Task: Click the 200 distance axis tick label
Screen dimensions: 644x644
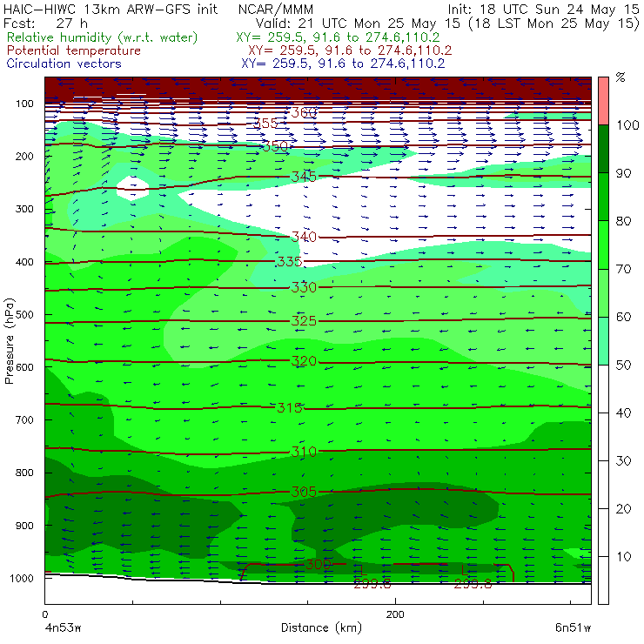Action: tap(395, 614)
